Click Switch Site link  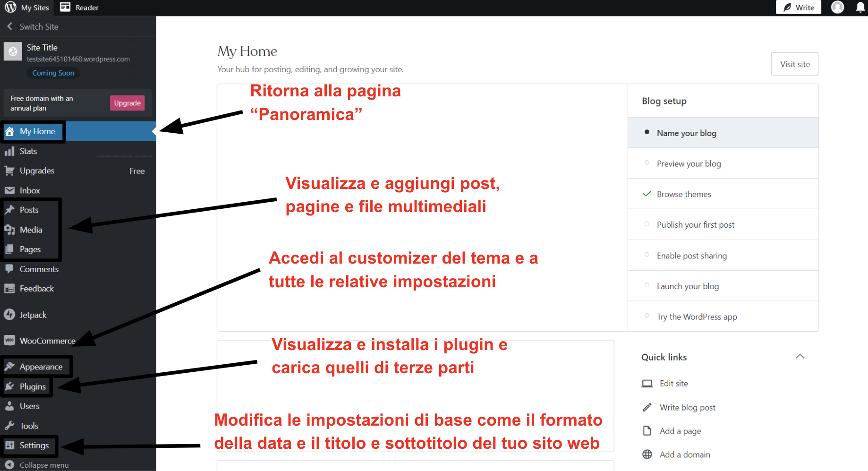(x=39, y=26)
